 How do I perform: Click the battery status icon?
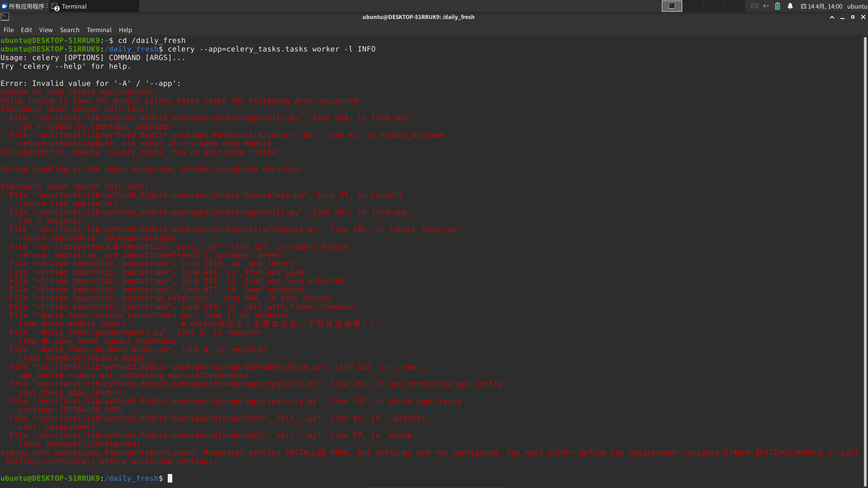778,6
